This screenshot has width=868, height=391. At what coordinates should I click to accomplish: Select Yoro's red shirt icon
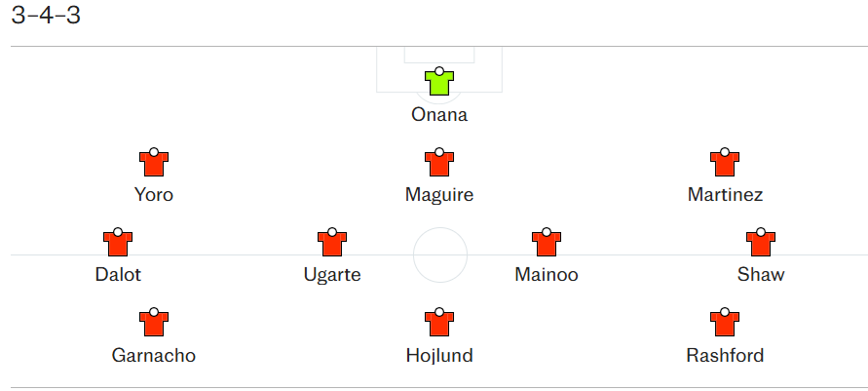pos(154,163)
